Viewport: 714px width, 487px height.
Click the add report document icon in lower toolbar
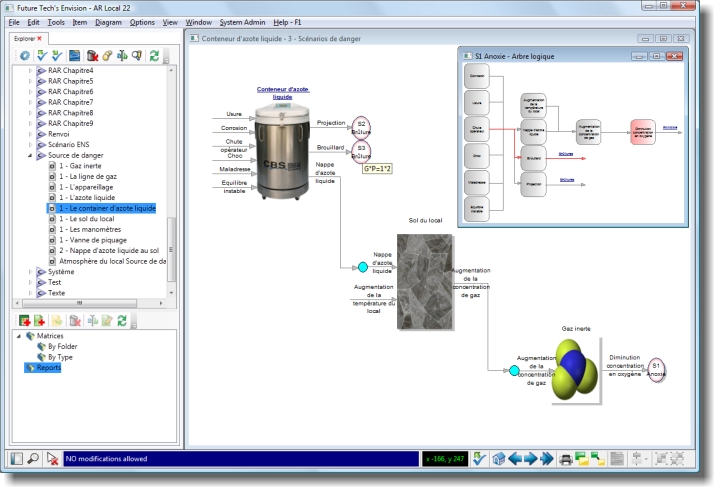[40, 321]
